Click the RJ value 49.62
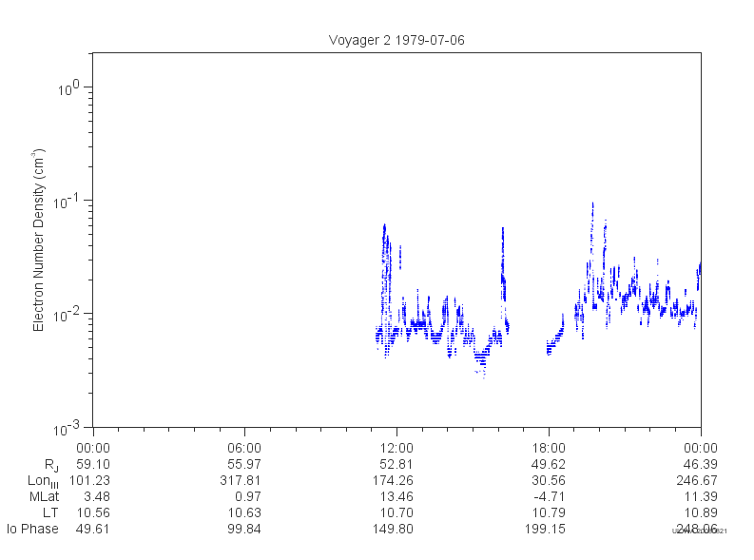Viewport: 754px width, 560px height. pyautogui.click(x=549, y=464)
